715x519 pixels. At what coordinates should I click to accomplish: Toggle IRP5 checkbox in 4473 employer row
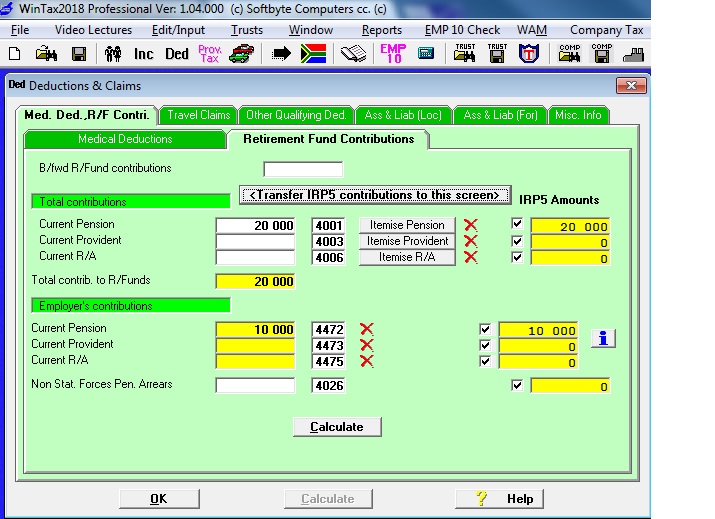tap(485, 345)
